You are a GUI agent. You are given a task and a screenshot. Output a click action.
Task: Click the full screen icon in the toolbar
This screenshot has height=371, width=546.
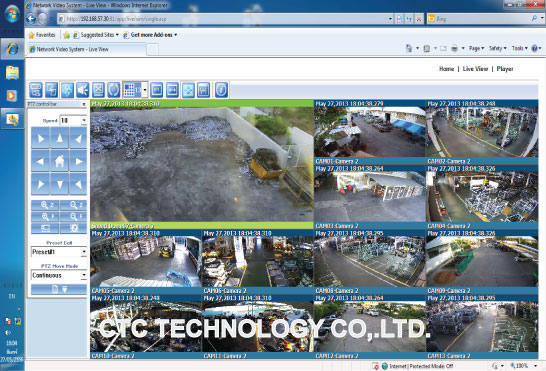click(x=188, y=90)
